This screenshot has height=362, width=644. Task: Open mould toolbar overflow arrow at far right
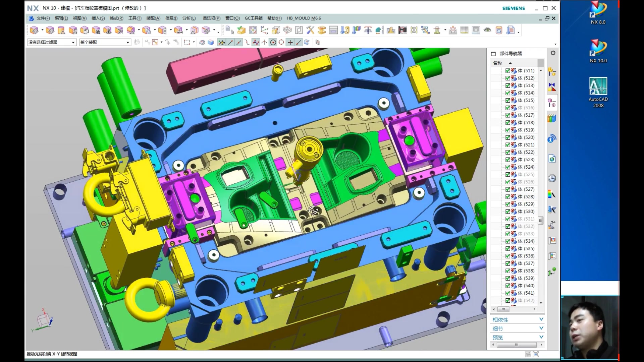[x=519, y=32]
